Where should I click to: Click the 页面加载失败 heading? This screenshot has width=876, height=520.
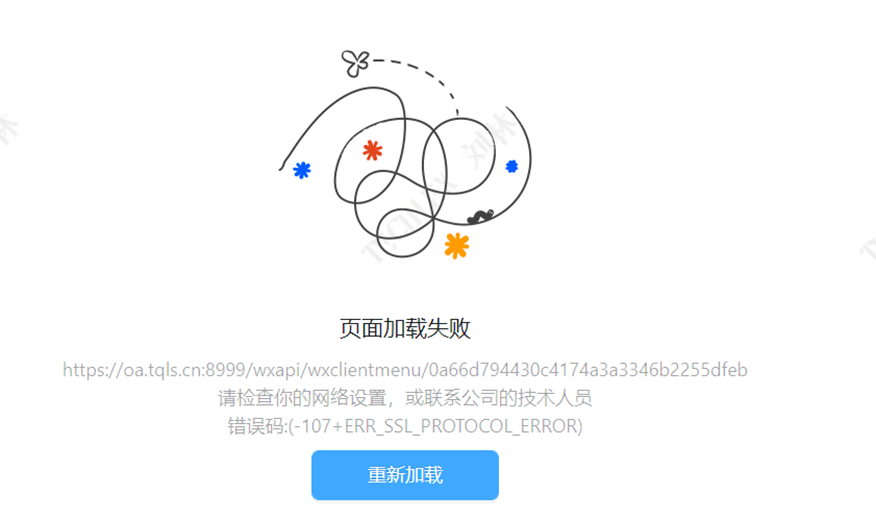pyautogui.click(x=405, y=328)
